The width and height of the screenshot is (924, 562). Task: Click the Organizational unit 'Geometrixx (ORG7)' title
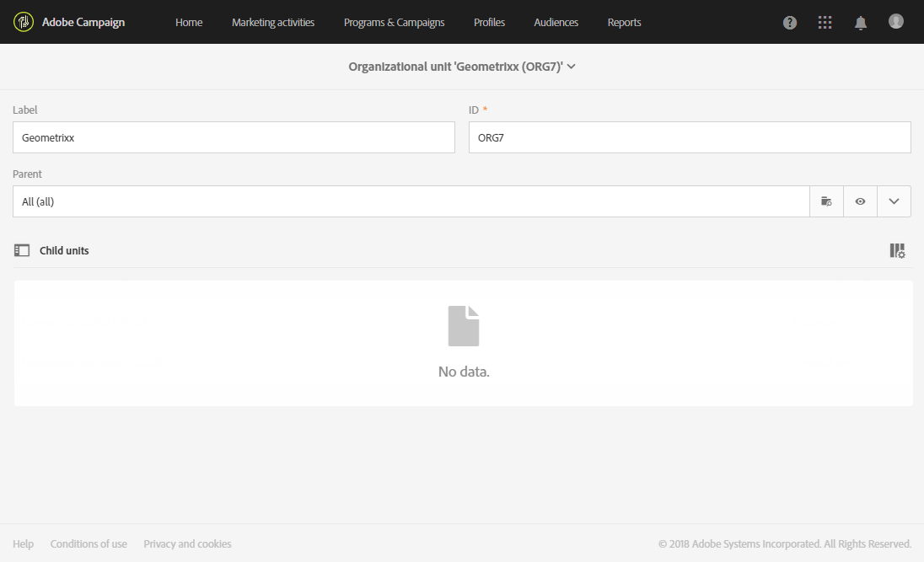455,67
